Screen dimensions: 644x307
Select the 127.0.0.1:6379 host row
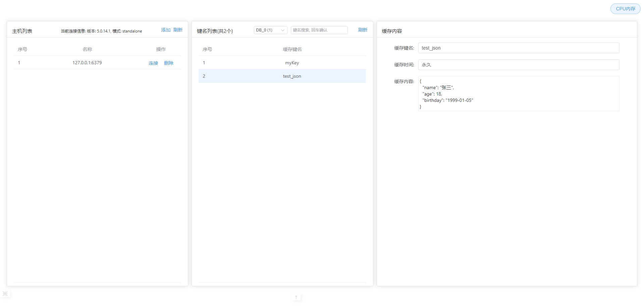click(x=87, y=63)
